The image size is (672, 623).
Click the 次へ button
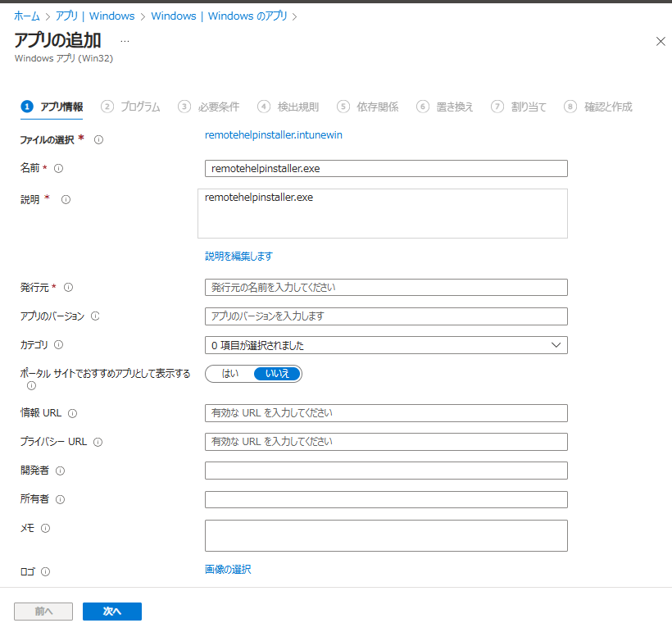coord(111,612)
